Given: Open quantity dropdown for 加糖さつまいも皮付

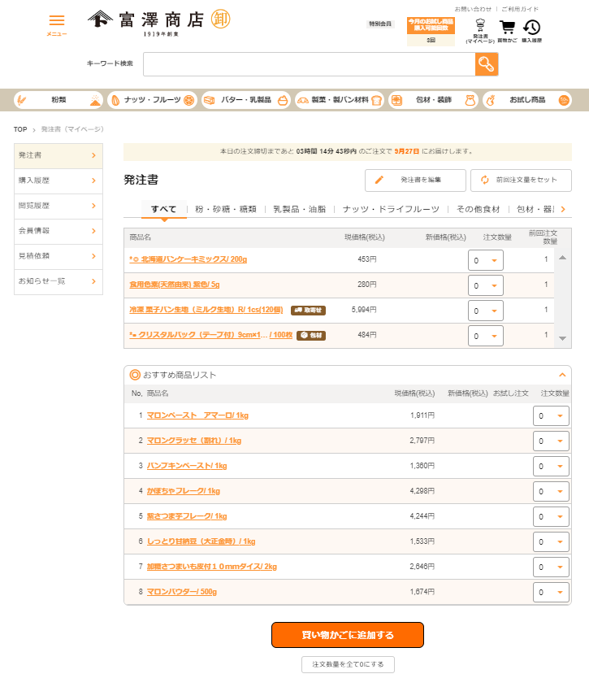Looking at the screenshot, I should pos(551,567).
